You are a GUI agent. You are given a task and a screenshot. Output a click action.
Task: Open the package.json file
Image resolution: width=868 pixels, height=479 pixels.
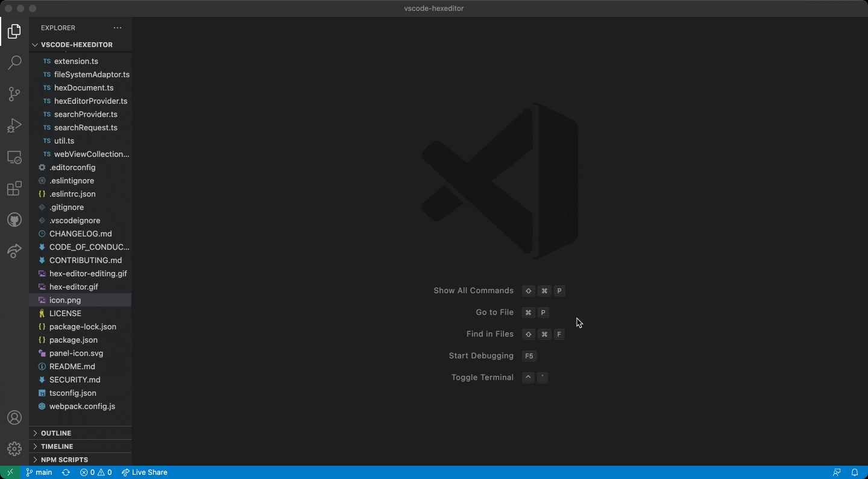pos(73,340)
